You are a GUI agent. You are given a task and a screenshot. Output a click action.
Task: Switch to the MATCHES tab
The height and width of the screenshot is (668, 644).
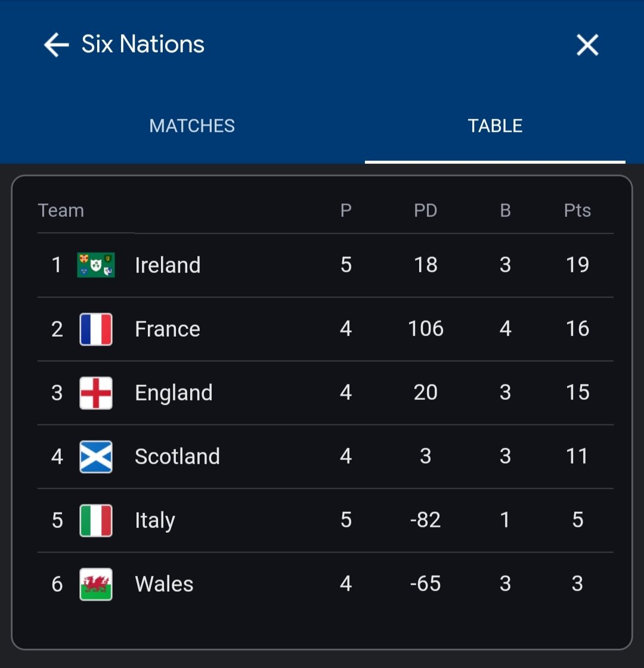192,126
